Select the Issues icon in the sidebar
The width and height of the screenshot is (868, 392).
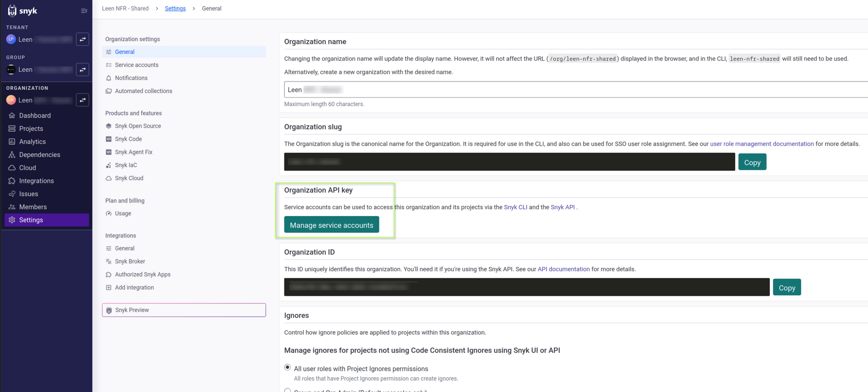(12, 194)
